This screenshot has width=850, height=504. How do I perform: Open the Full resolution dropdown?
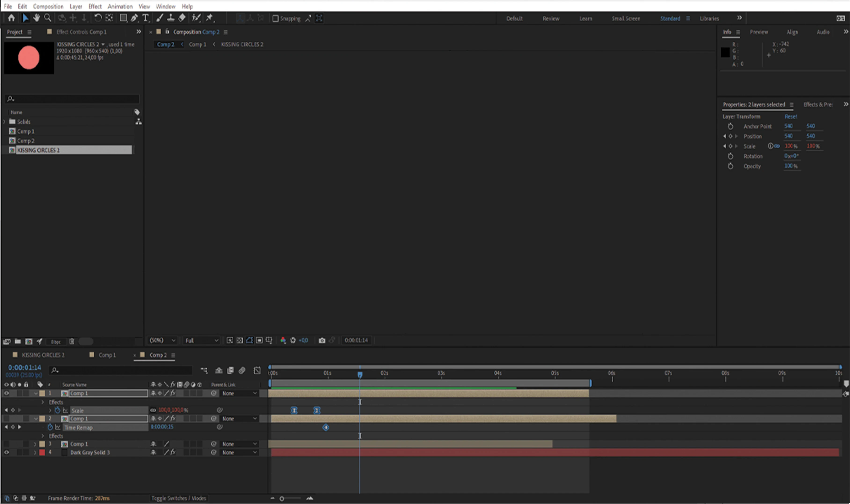click(201, 340)
